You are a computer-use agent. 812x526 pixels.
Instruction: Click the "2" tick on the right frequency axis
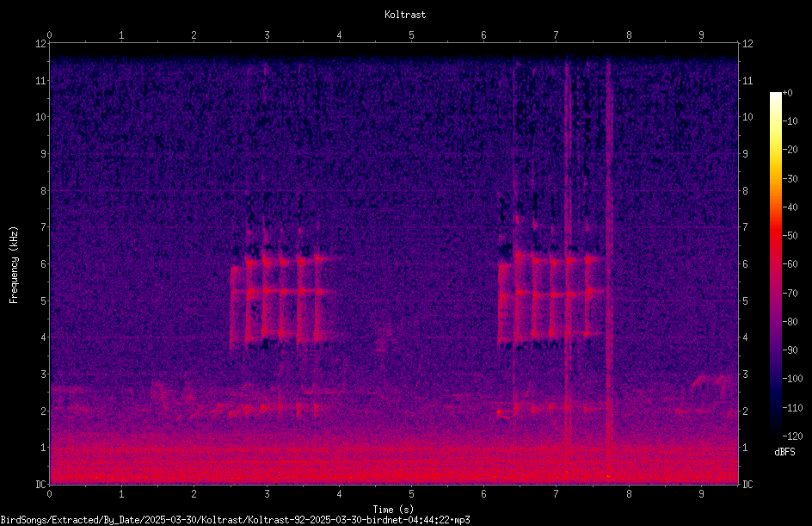click(745, 411)
